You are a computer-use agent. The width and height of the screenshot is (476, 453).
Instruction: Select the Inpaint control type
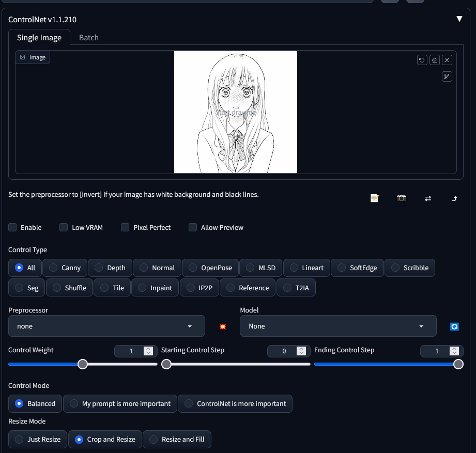coord(155,288)
